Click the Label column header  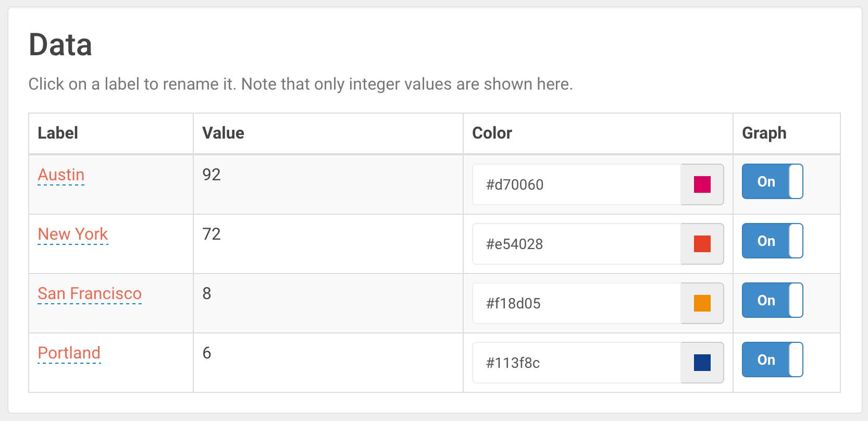point(58,133)
